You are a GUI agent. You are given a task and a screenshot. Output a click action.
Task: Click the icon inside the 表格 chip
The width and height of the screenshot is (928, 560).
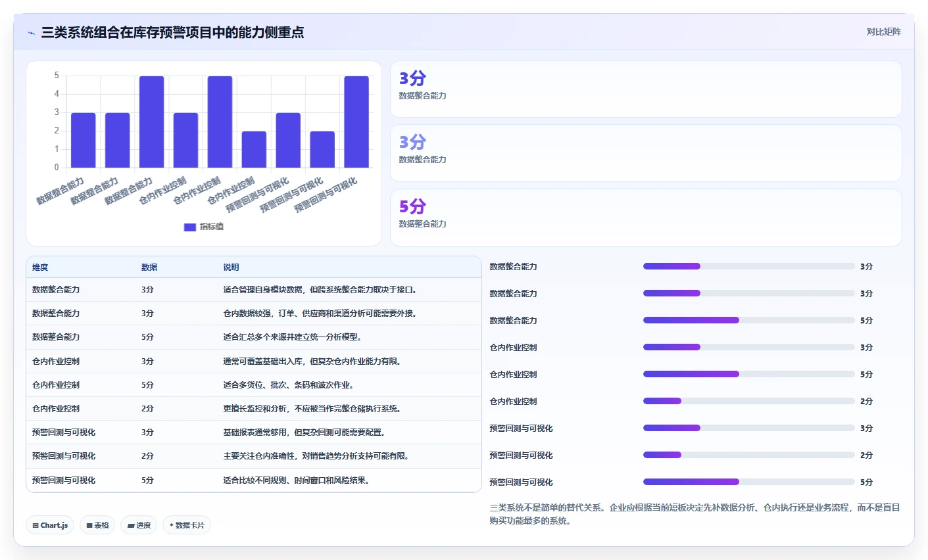[89, 526]
